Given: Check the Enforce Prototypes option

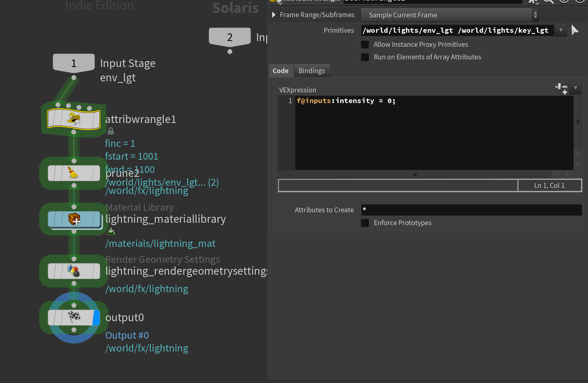Looking at the screenshot, I should tap(365, 223).
